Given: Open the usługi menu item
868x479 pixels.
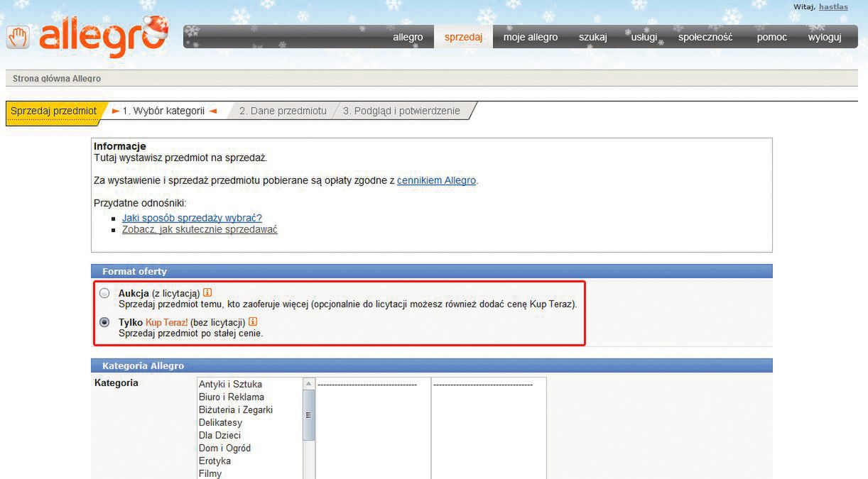Looking at the screenshot, I should coord(644,37).
